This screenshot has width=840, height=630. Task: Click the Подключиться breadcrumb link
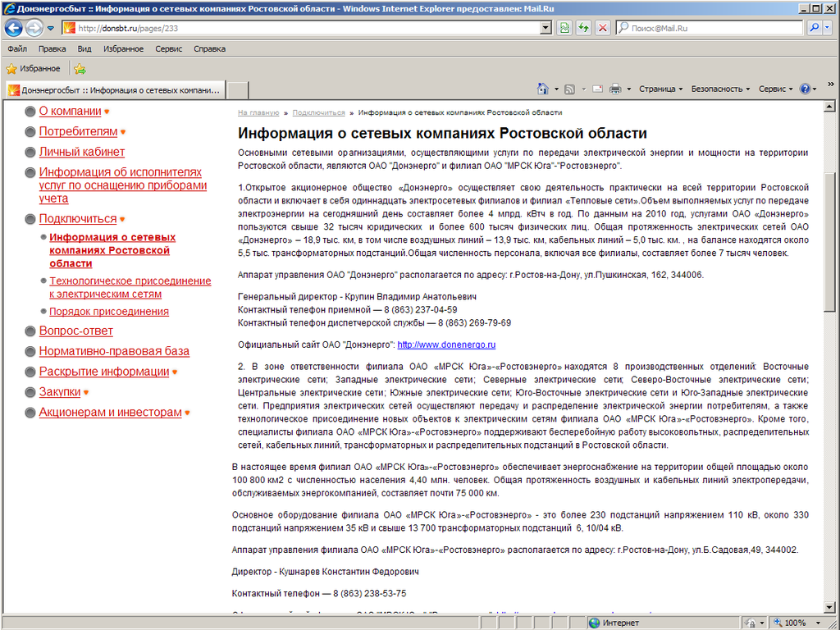click(319, 113)
